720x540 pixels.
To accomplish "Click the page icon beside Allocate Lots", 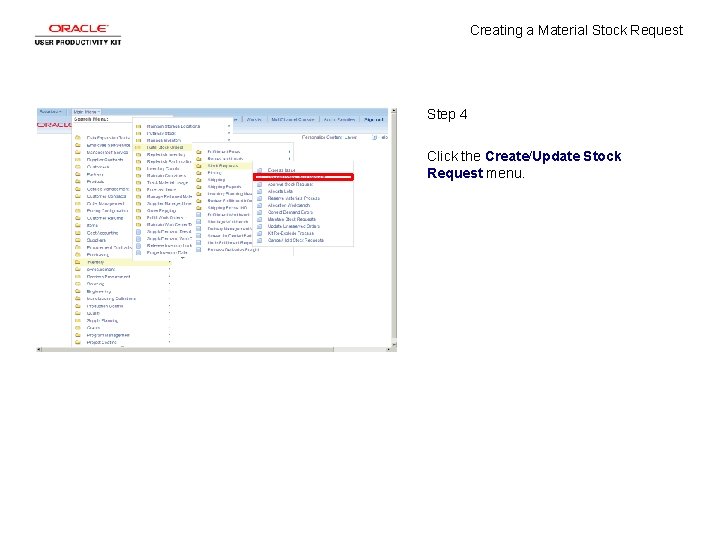I will [259, 191].
